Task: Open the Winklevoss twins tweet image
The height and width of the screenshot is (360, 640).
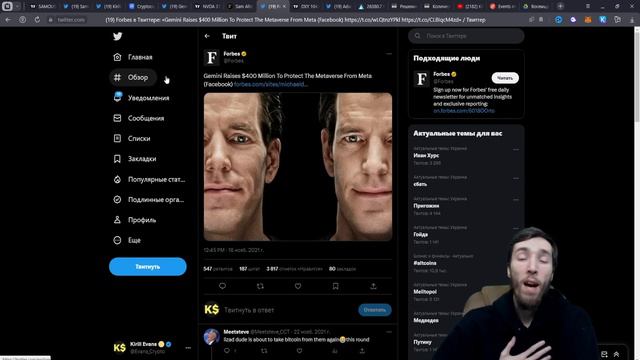Action: click(298, 167)
